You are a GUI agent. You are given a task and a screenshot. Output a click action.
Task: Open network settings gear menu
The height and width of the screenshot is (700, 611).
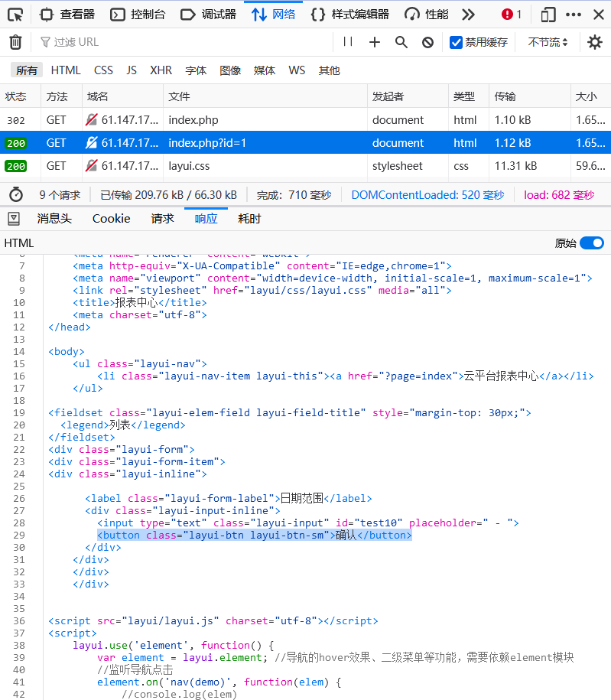click(x=594, y=42)
